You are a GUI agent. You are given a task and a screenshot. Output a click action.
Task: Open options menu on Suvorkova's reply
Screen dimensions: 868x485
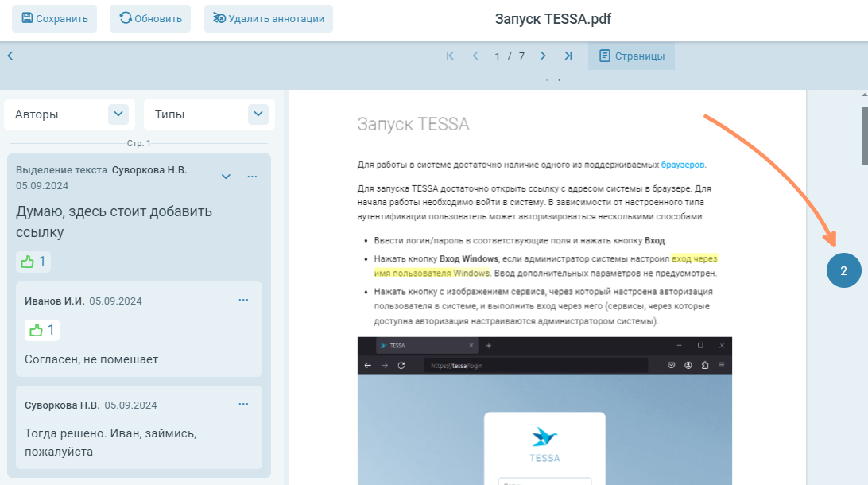pyautogui.click(x=243, y=404)
